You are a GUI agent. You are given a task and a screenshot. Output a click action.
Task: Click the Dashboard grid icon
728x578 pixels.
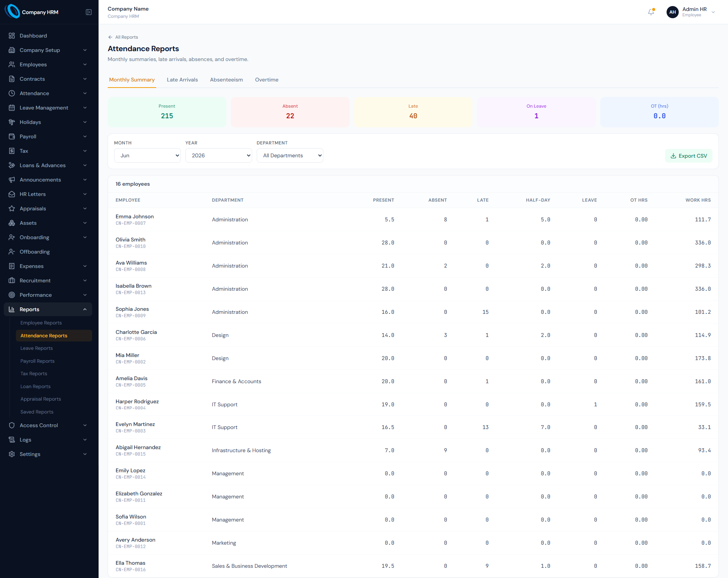pyautogui.click(x=12, y=36)
